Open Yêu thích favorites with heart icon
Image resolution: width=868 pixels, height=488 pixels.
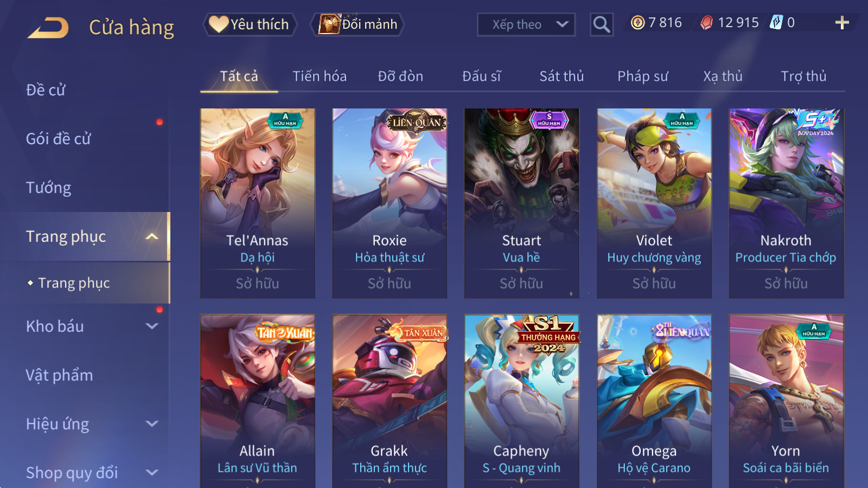(250, 24)
